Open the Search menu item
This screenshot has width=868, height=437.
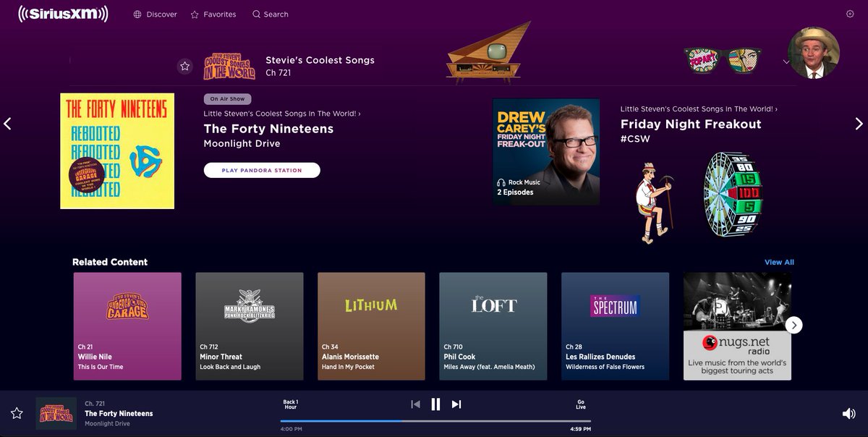270,14
